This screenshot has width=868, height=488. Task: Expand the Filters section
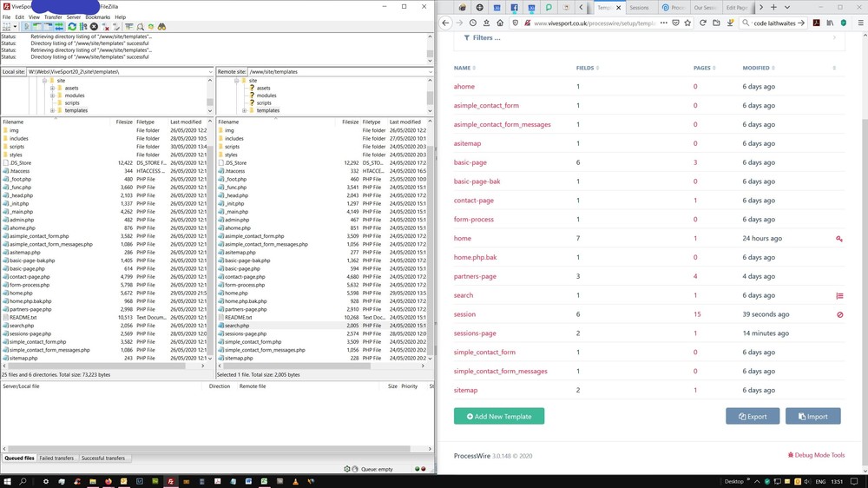tap(483, 38)
